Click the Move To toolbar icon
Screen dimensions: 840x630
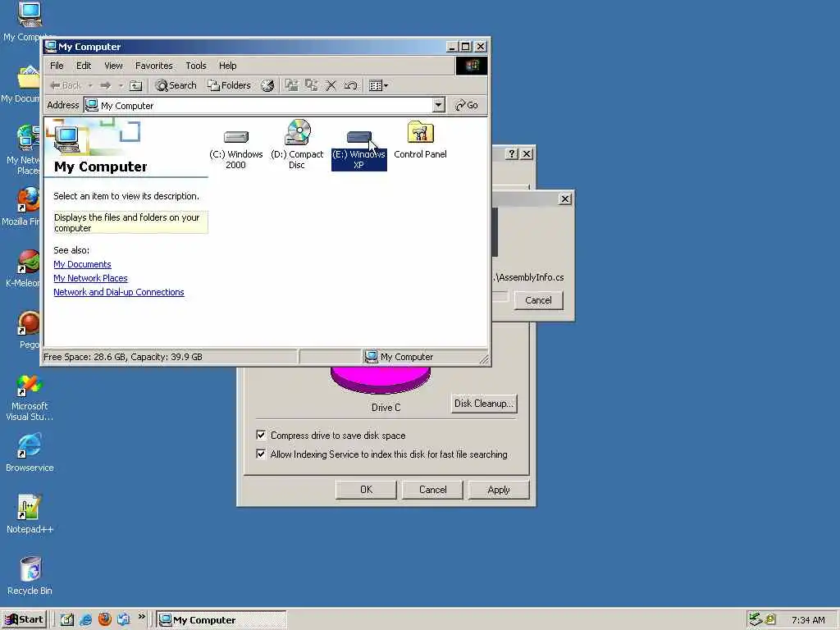click(x=291, y=85)
